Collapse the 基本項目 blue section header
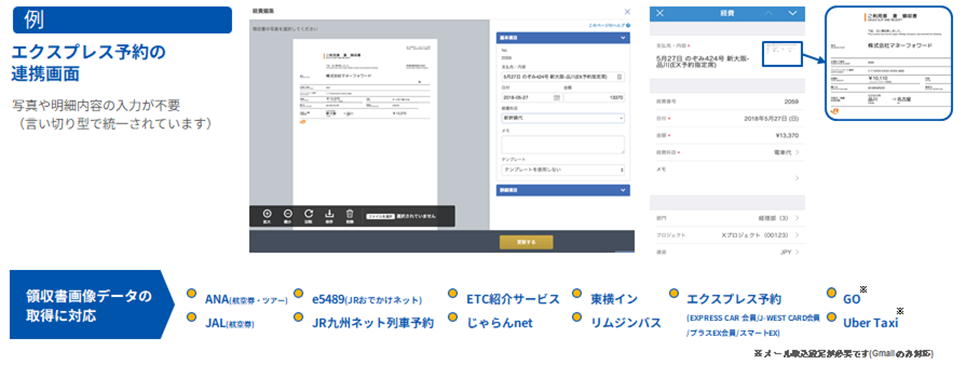The image size is (980, 365). point(562,38)
